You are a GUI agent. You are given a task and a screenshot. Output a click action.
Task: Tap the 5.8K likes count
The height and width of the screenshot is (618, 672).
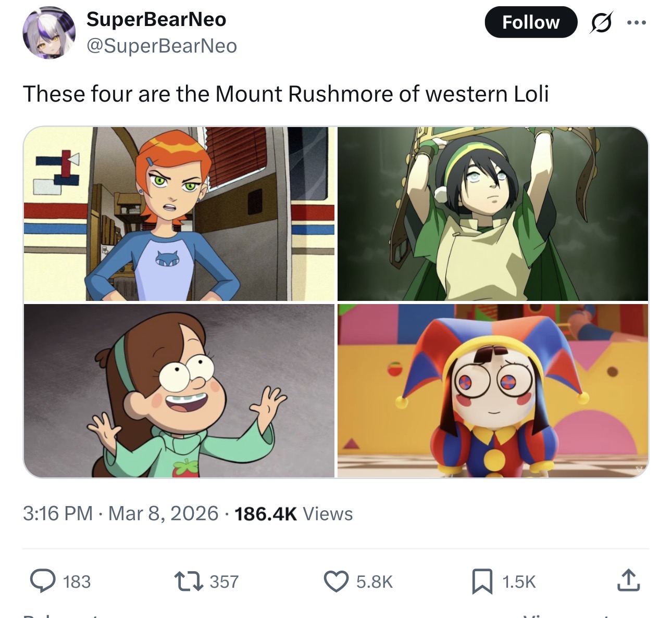click(x=375, y=582)
